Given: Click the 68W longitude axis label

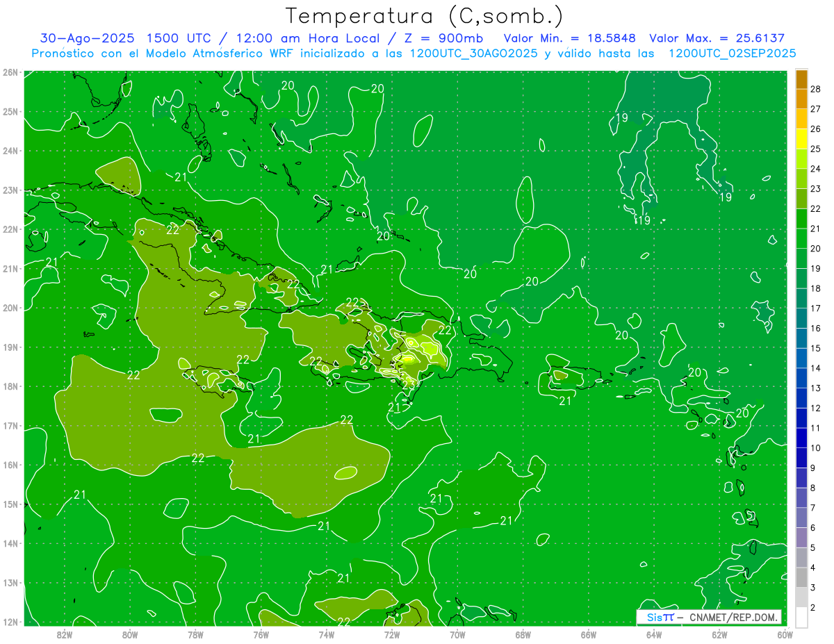Looking at the screenshot, I should 523,634.
